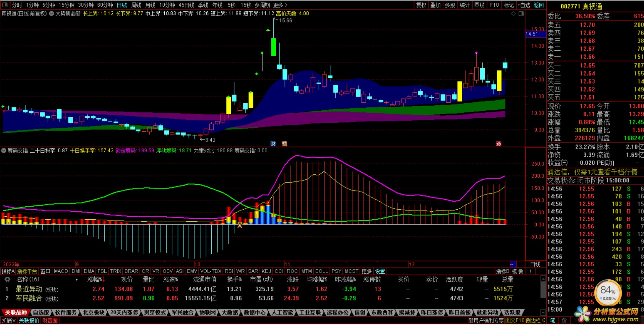The width and height of the screenshot is (644, 325).
Task: Click the 榜 marker under the candlestick chart
Action: point(284,144)
